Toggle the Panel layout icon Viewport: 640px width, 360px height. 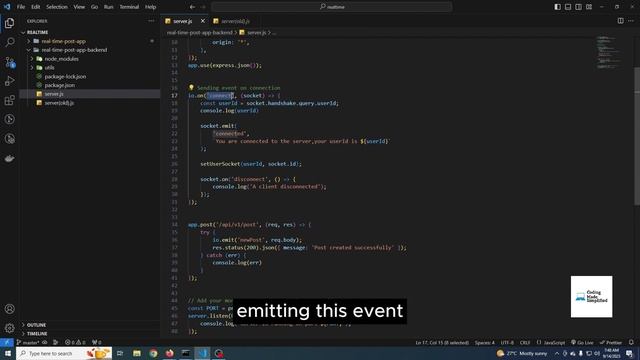click(x=568, y=7)
